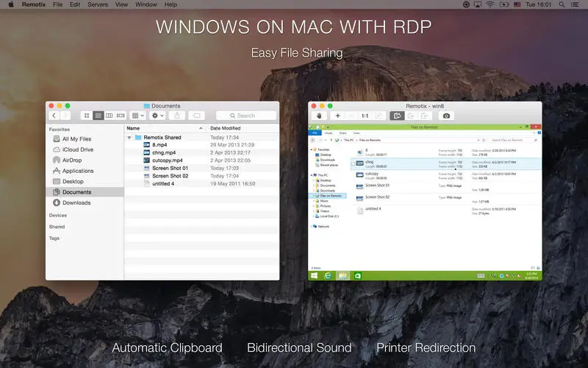This screenshot has width=588, height=368.
Task: Open the Finder arrange-by dropdown
Action: (x=138, y=116)
